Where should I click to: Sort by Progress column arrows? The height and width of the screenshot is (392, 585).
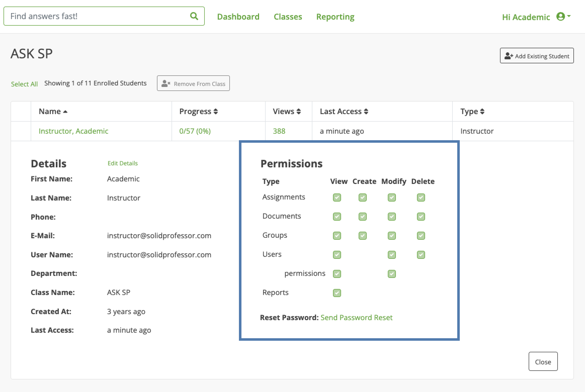point(216,111)
